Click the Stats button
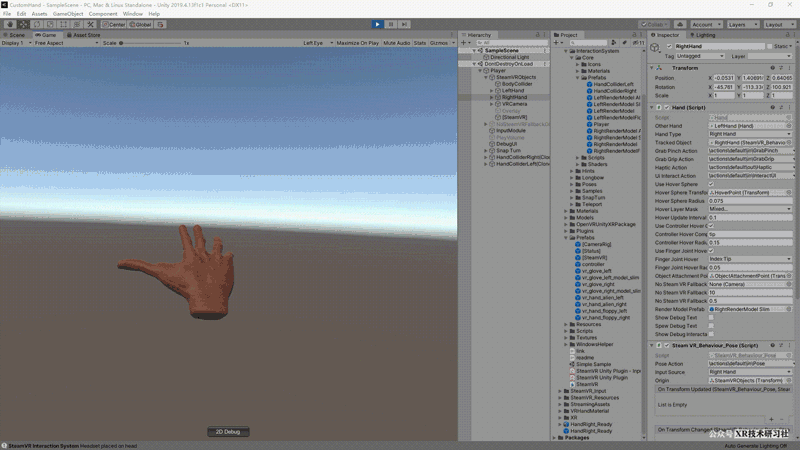Viewport: 800px width, 450px height. 420,43
